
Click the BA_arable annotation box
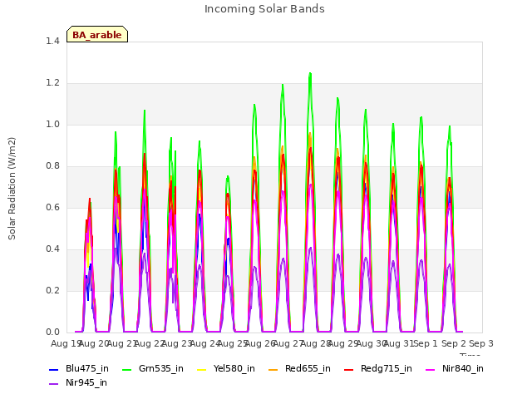pos(97,34)
